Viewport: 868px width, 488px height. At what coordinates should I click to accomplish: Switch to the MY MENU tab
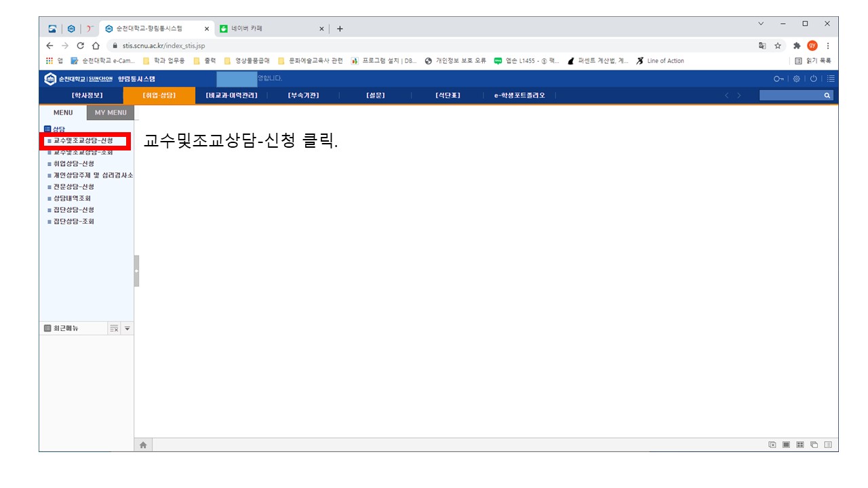click(111, 113)
